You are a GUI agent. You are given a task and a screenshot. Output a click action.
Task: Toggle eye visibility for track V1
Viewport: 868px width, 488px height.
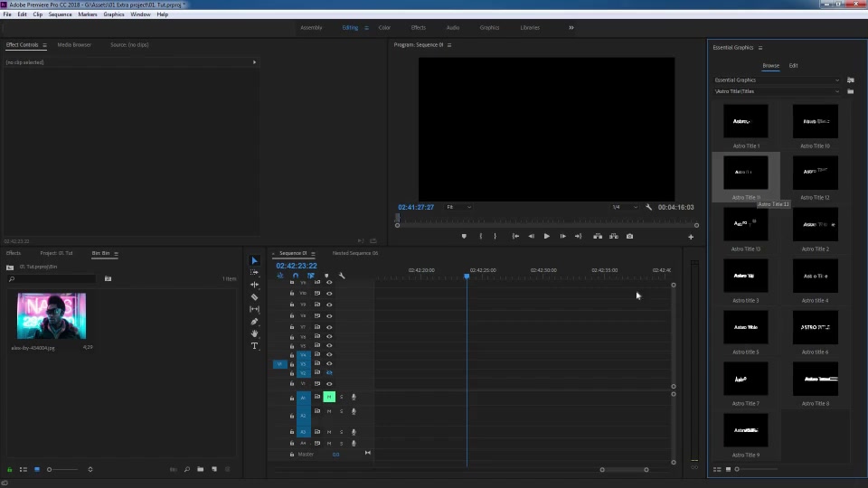click(x=329, y=383)
